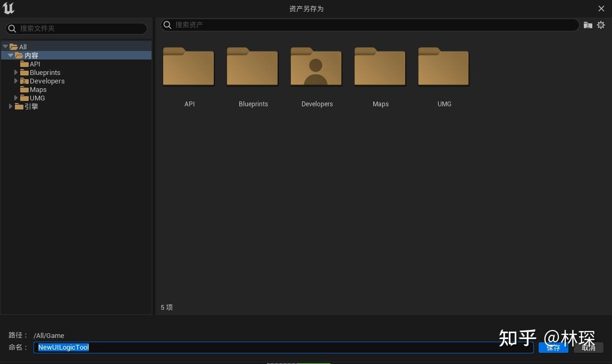612x364 pixels.
Task: Open the UMG folder thumbnail
Action: click(444, 67)
